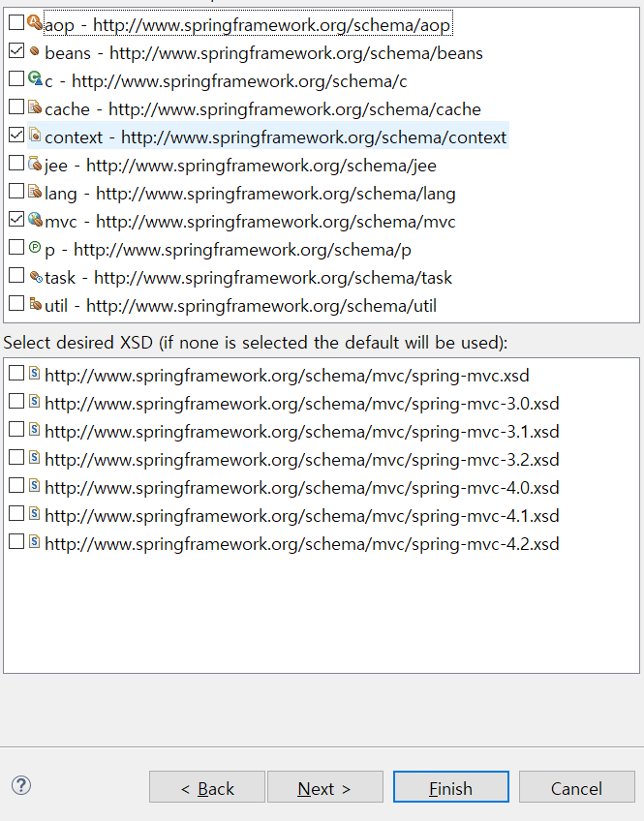Go to previous page with Back
This screenshot has height=821, width=644.
[x=207, y=787]
